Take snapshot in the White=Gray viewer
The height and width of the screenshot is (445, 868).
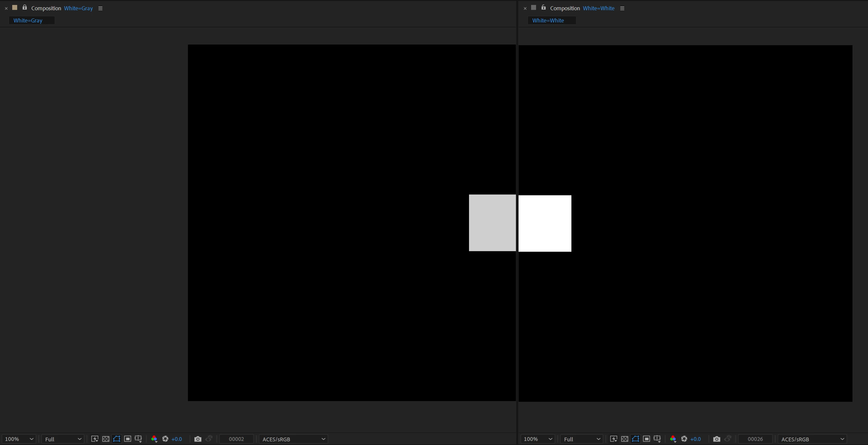(198, 439)
